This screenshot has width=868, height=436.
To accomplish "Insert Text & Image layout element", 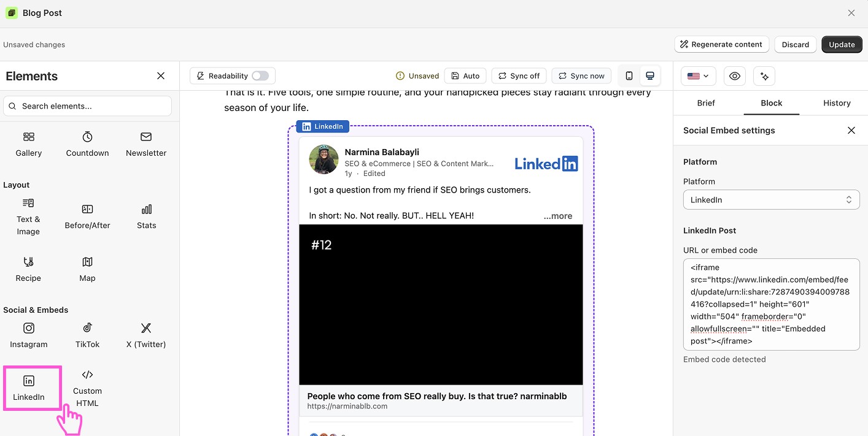I will pos(29,217).
